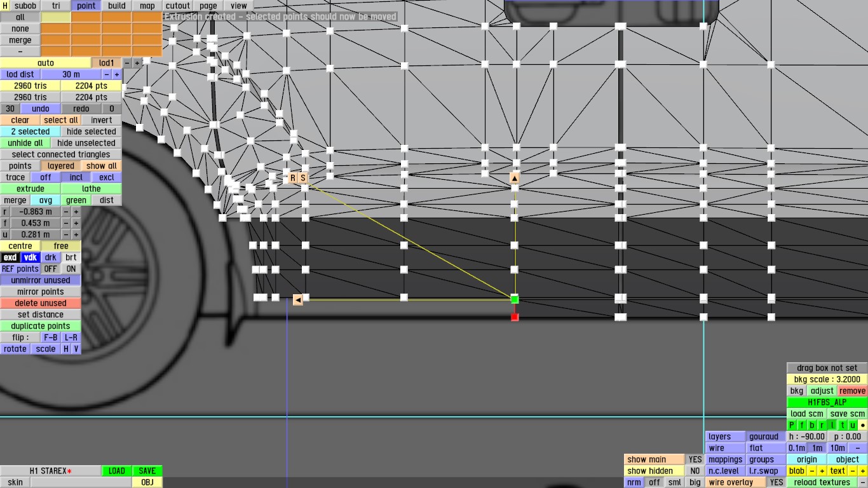The height and width of the screenshot is (488, 868).
Task: Click the up-arrow move handle in viewport
Action: (x=515, y=179)
